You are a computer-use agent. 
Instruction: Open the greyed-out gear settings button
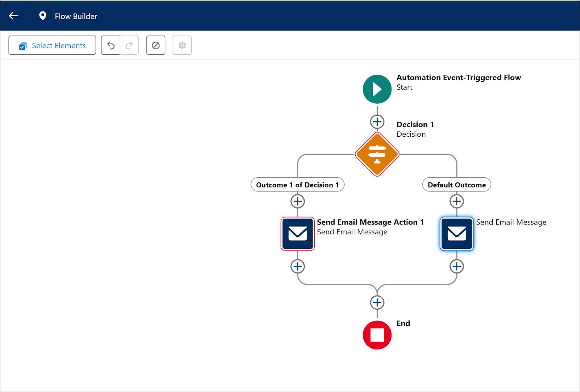tap(182, 45)
